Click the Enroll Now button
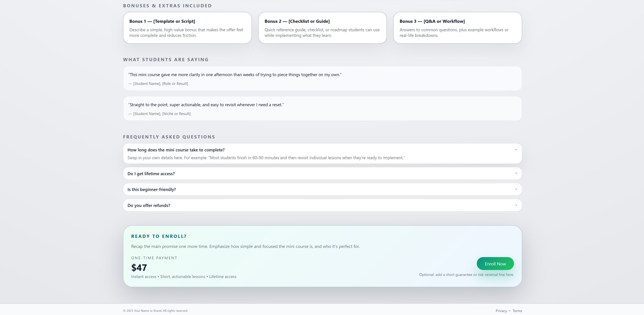This screenshot has width=644, height=315. [495, 264]
